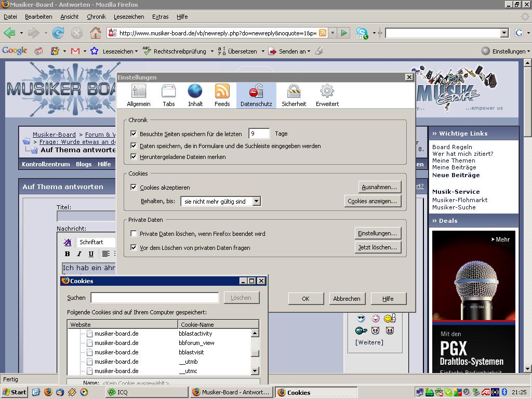Toggle Daten speichern in Formulare checkbox

pyautogui.click(x=134, y=146)
